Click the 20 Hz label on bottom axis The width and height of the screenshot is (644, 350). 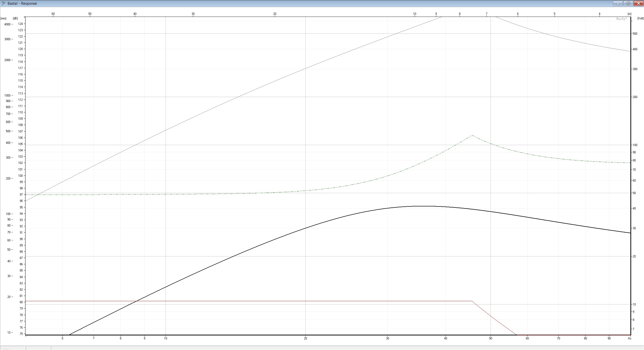coord(305,338)
